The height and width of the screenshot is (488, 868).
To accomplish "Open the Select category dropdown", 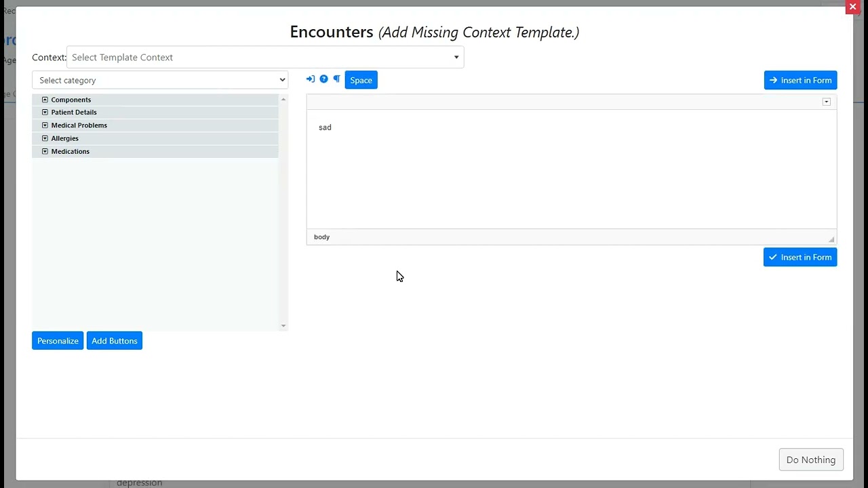I will 160,80.
